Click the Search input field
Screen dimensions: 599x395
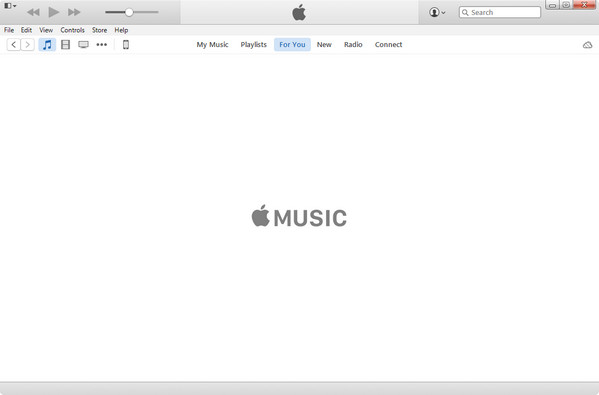point(500,12)
